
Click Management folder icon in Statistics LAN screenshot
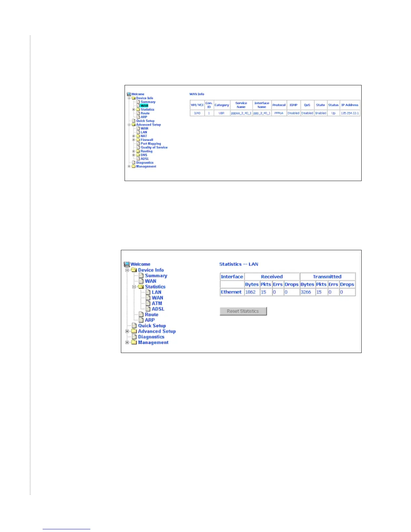coord(134,343)
